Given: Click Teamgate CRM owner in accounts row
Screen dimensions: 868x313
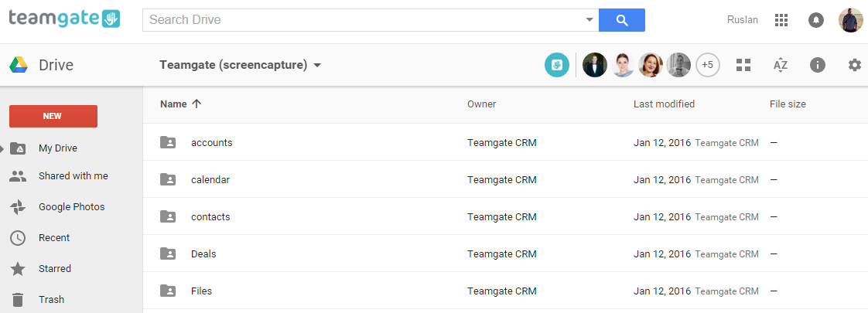Looking at the screenshot, I should (x=502, y=143).
